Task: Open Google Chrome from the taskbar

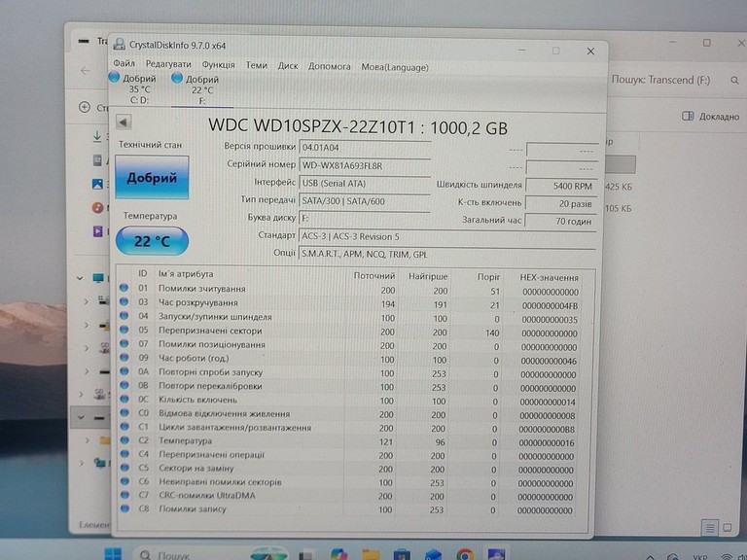Action: point(465,555)
